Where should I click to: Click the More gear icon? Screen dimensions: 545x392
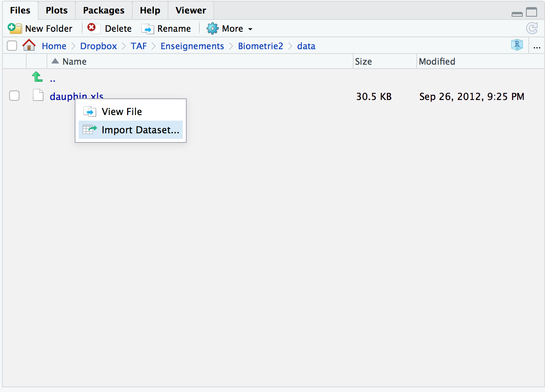[x=213, y=29]
